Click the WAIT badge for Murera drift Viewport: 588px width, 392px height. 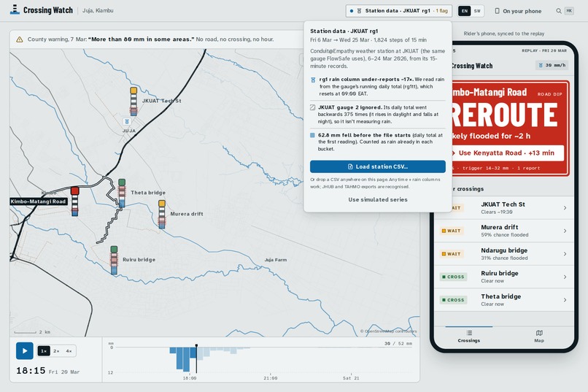(451, 231)
